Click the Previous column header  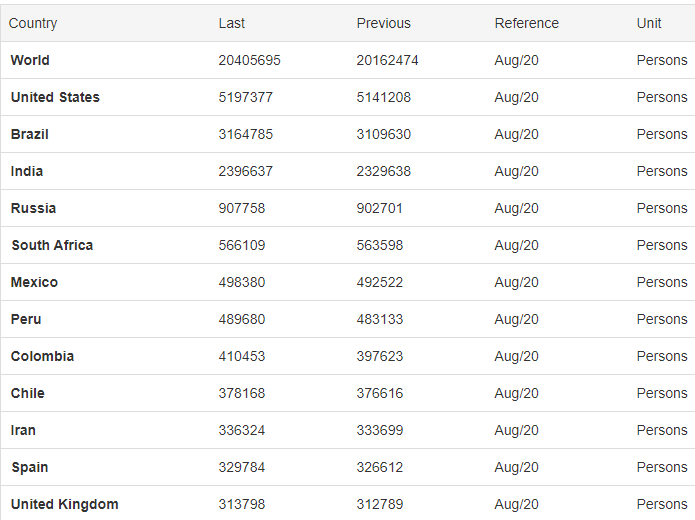tap(383, 23)
